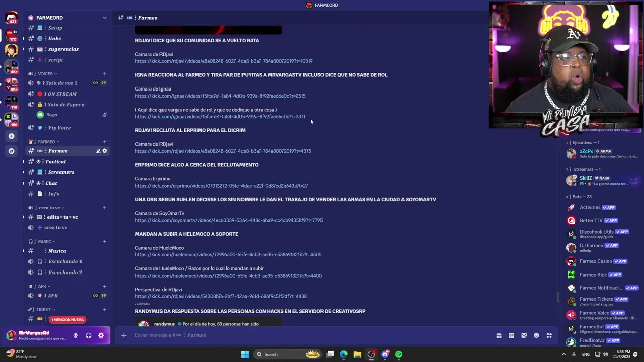
Task: Open the GIF picker
Action: click(x=511, y=335)
